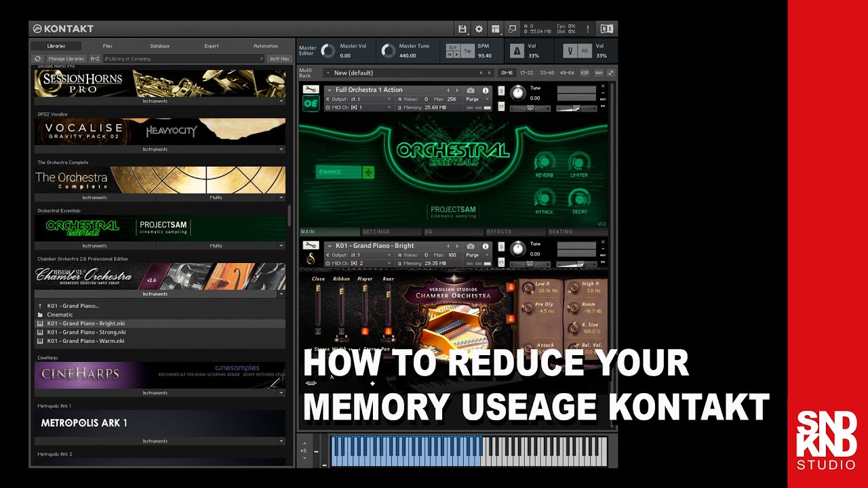Viewport: 868px width, 488px height.
Task: Go to next multi preset arrow
Action: click(490, 73)
